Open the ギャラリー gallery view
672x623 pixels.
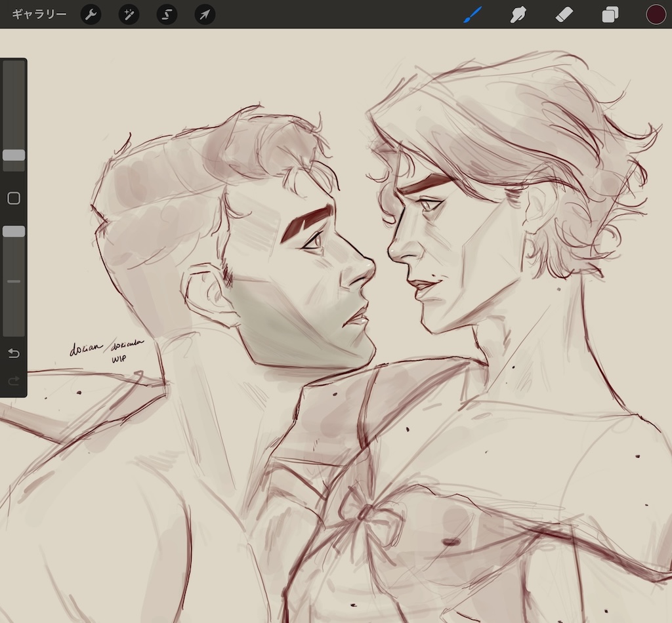[x=39, y=14]
